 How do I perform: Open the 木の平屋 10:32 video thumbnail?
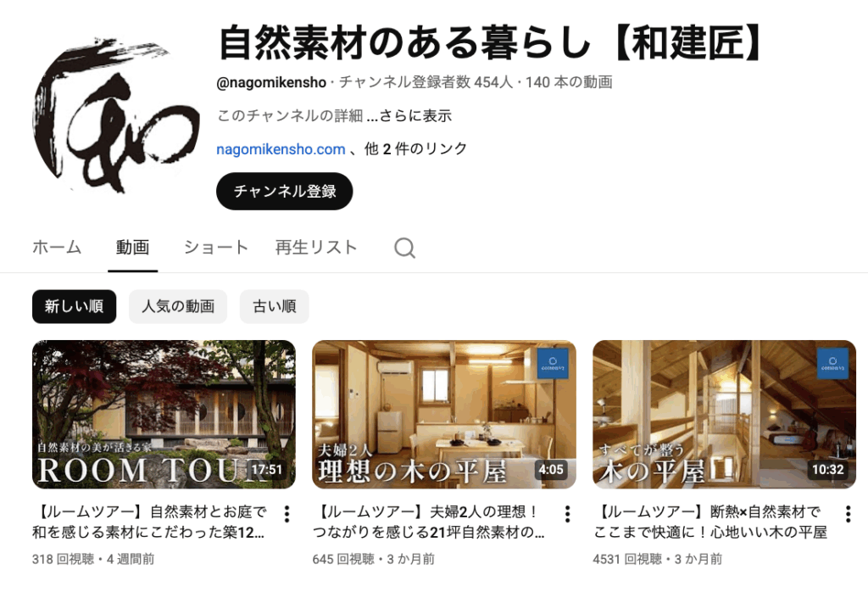point(724,414)
